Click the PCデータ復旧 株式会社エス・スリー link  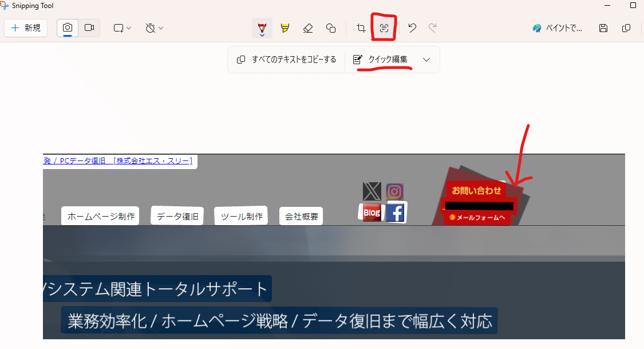coord(118,160)
